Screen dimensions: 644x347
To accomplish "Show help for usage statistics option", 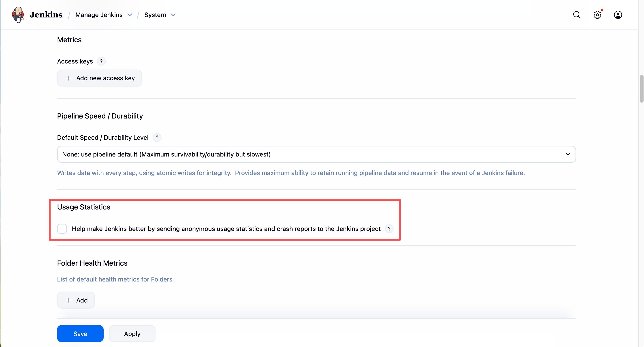I will coord(389,229).
